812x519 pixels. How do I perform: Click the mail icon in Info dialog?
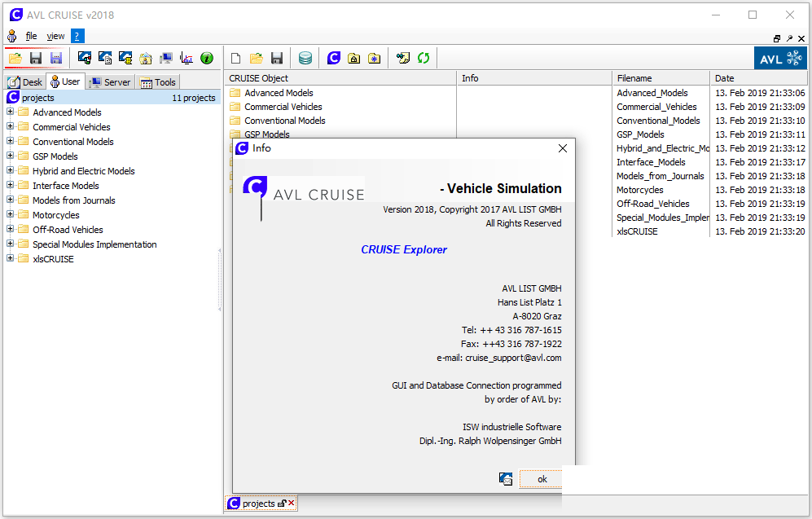click(506, 479)
